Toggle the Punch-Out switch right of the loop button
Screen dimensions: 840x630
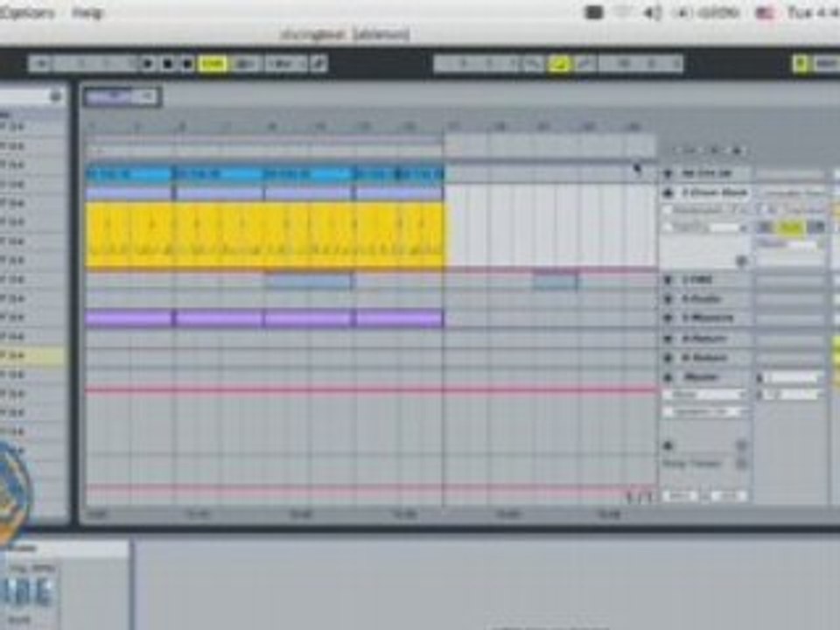[584, 64]
